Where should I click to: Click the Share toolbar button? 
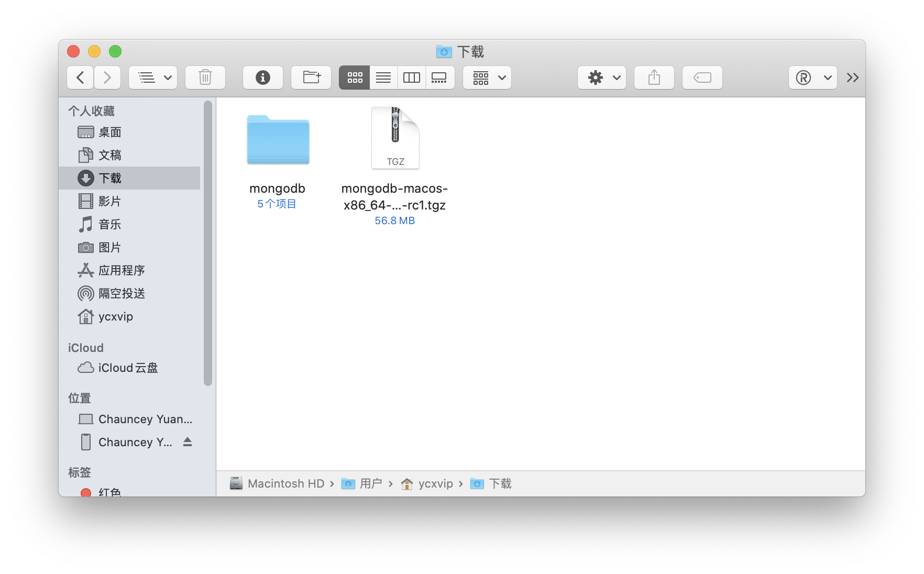pos(654,78)
